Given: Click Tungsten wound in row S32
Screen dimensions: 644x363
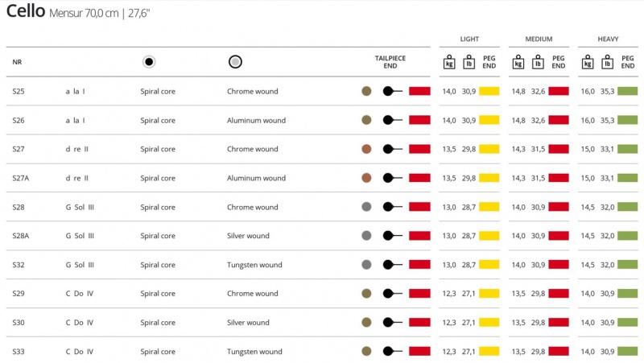Looking at the screenshot, I should click(254, 265).
